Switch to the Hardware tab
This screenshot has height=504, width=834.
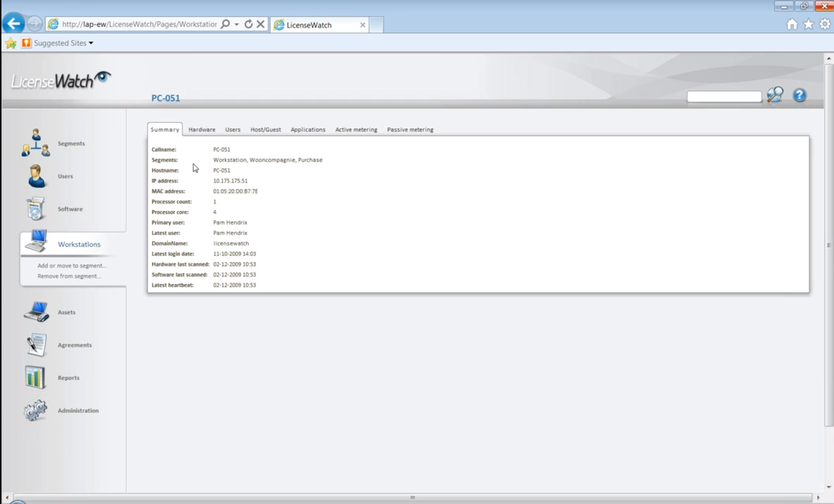point(202,129)
